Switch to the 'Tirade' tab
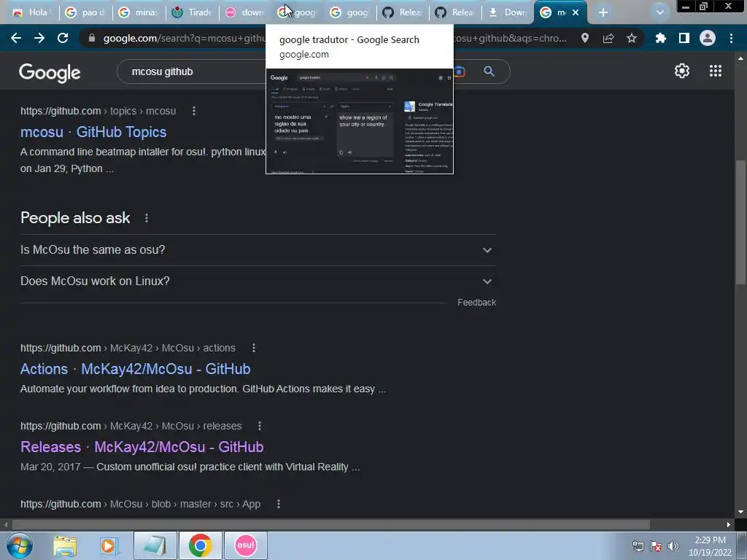 [193, 12]
